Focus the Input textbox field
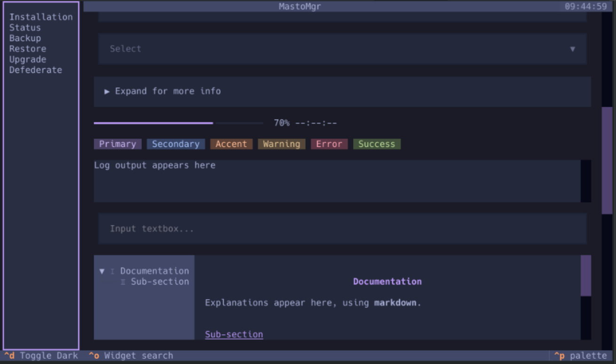616x364 pixels. [x=342, y=229]
